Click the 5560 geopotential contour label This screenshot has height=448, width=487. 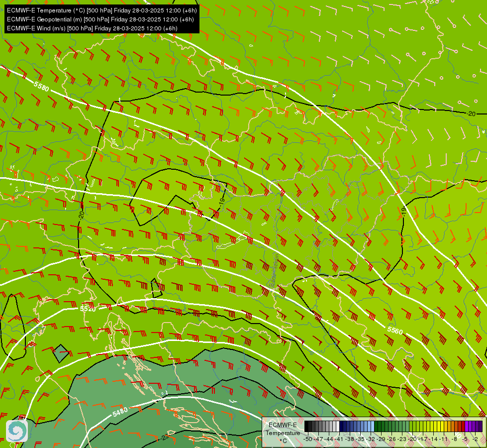(395, 331)
